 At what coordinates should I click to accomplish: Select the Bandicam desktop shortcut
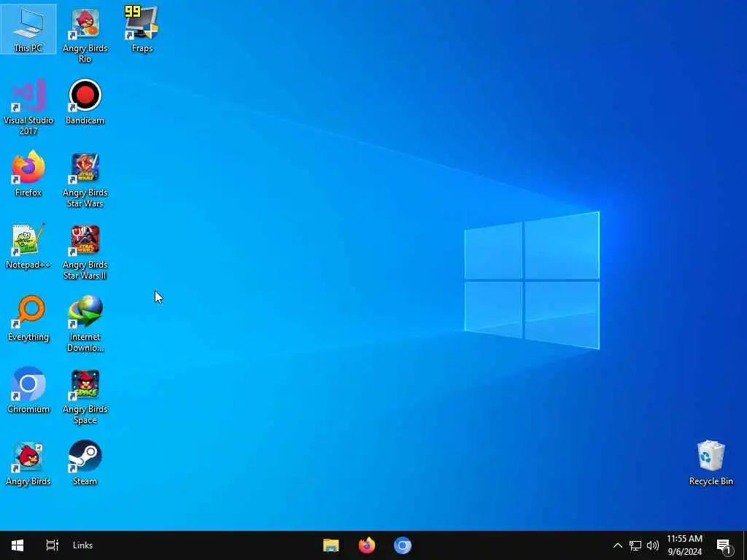point(85,102)
